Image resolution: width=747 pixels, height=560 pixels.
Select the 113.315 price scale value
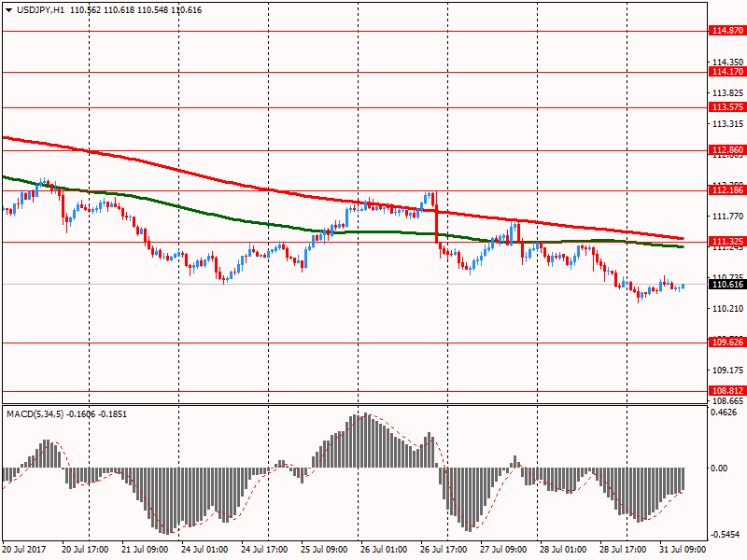(727, 124)
